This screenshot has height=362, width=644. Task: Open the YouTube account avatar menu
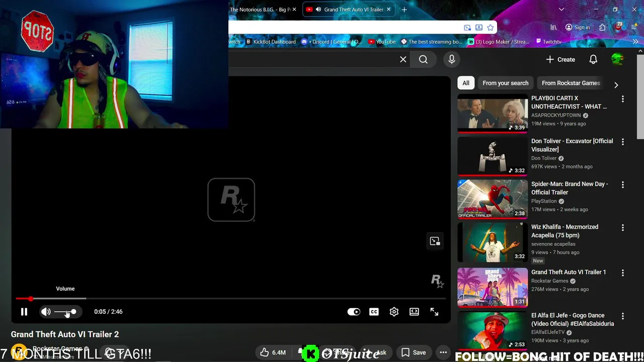pos(617,59)
